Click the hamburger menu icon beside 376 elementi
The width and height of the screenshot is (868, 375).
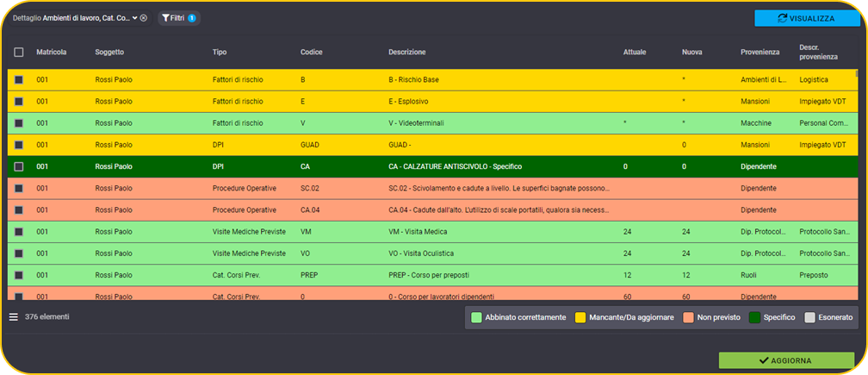pyautogui.click(x=14, y=317)
